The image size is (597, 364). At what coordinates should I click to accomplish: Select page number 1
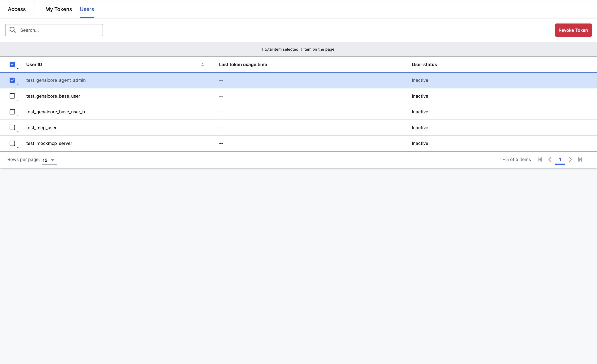tap(560, 159)
